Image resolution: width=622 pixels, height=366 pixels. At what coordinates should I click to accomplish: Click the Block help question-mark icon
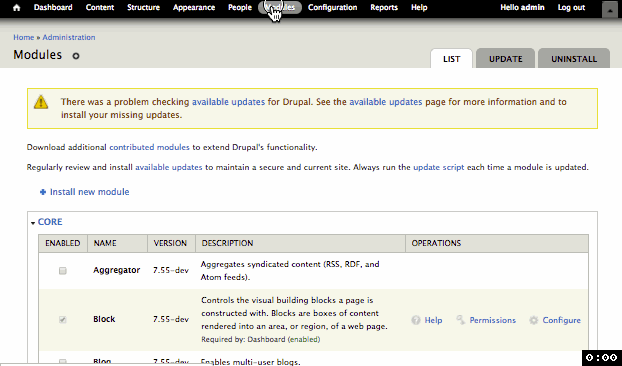tap(416, 320)
